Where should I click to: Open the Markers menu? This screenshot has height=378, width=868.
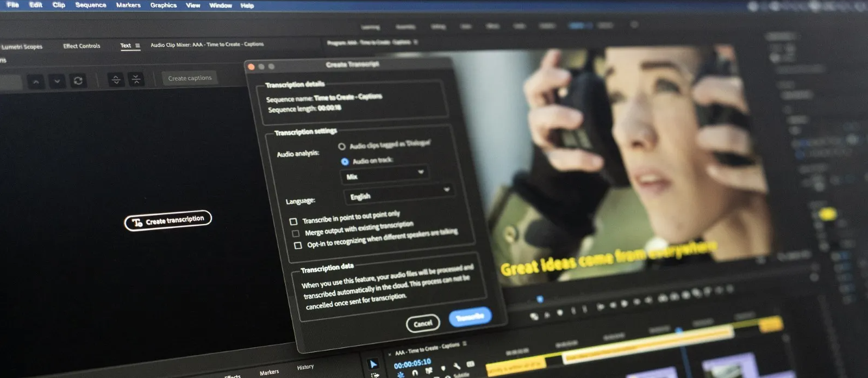click(x=128, y=5)
